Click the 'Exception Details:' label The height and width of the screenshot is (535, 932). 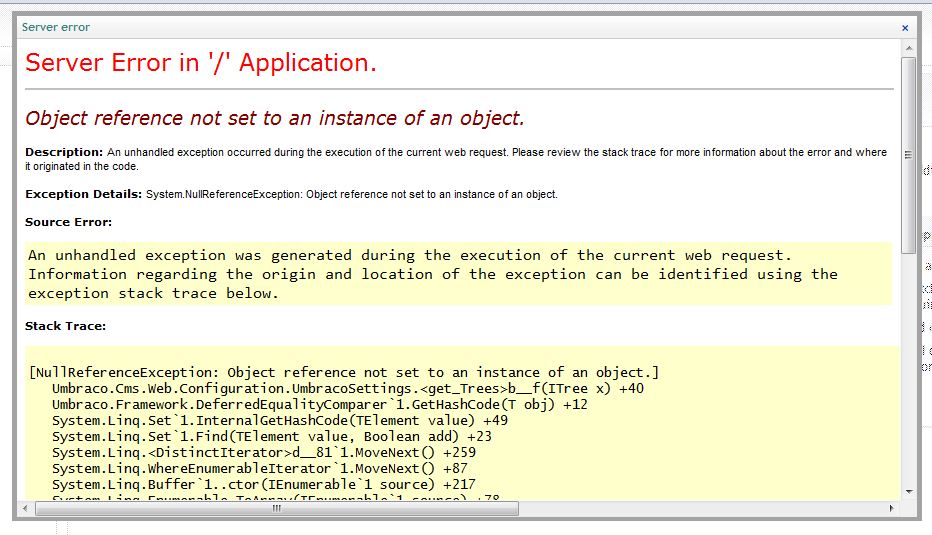pyautogui.click(x=83, y=194)
